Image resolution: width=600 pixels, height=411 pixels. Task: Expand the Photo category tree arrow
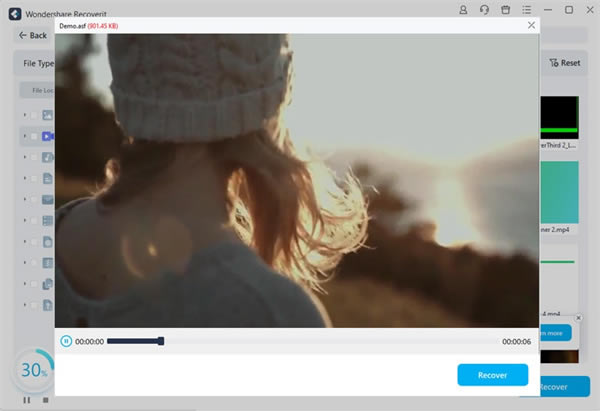click(x=25, y=115)
